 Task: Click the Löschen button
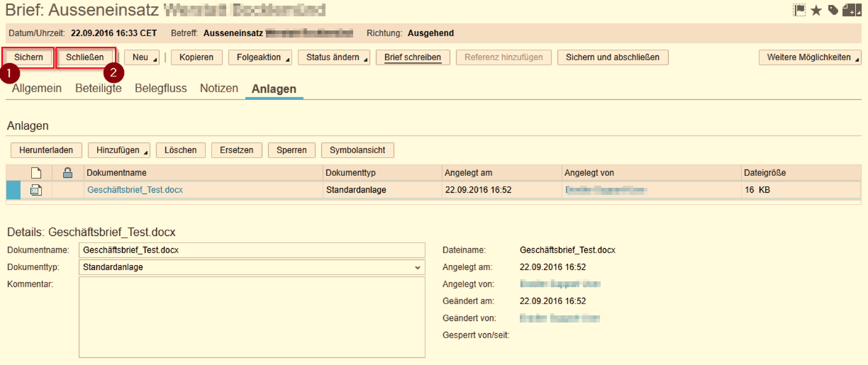click(x=181, y=150)
